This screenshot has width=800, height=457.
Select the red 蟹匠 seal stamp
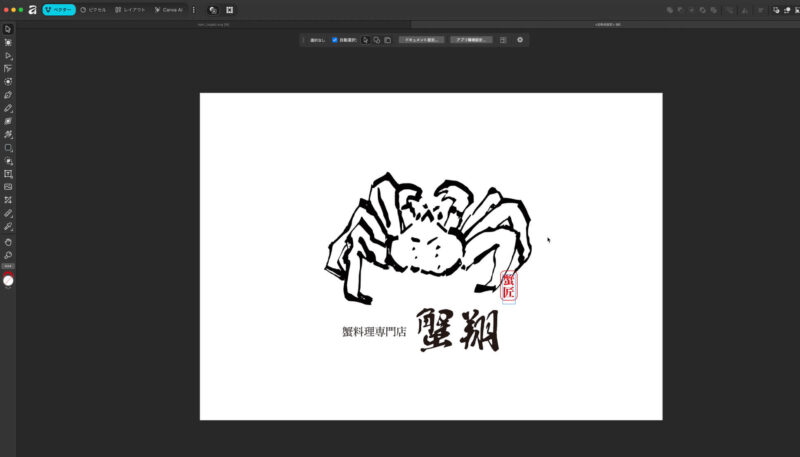pos(509,286)
